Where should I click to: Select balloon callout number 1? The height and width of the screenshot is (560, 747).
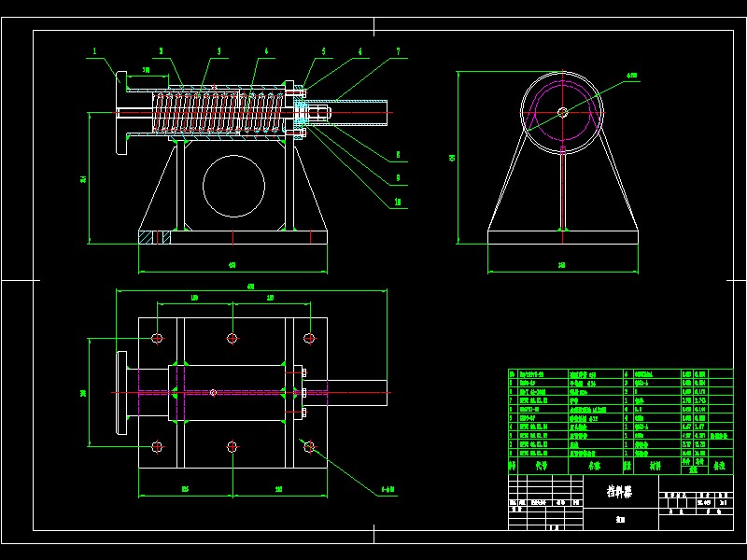(x=93, y=49)
